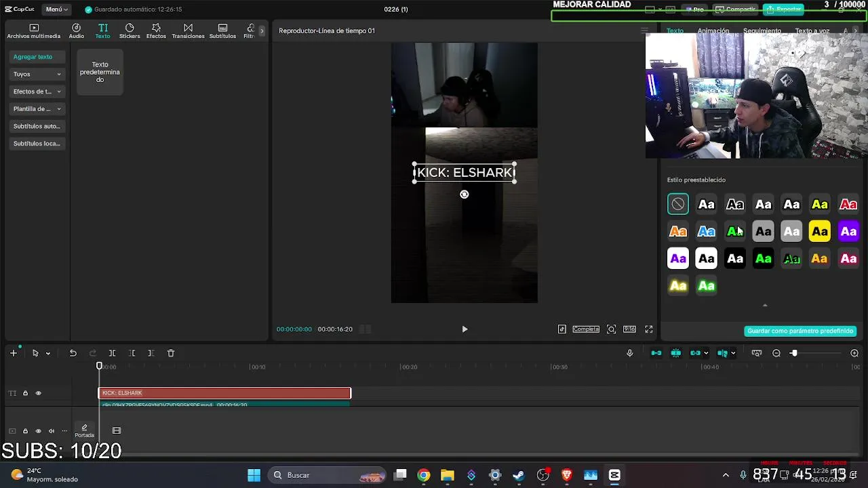
Task: Zoom in the timeline
Action: (854, 353)
